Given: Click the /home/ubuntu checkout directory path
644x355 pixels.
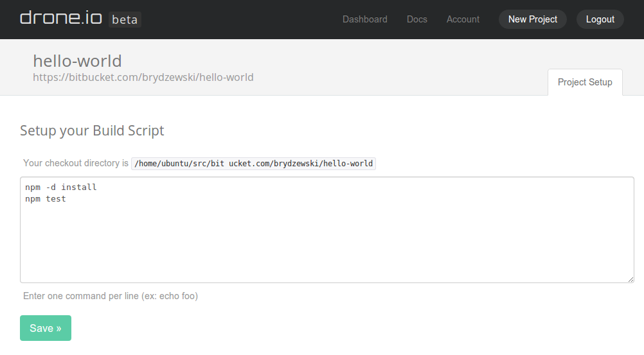Looking at the screenshot, I should pyautogui.click(x=253, y=164).
